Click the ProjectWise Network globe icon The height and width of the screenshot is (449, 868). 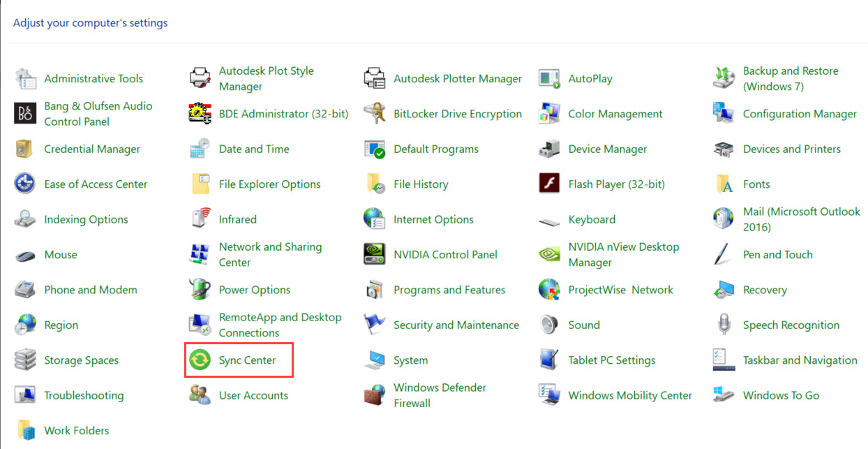click(x=550, y=290)
